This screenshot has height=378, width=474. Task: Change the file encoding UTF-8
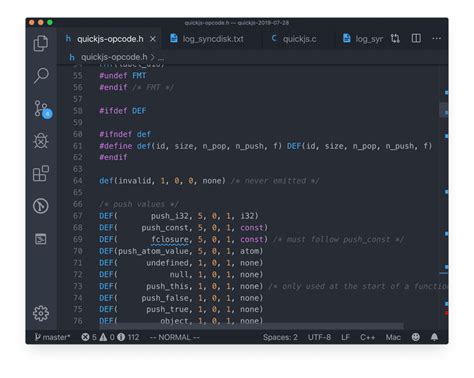pyautogui.click(x=319, y=337)
